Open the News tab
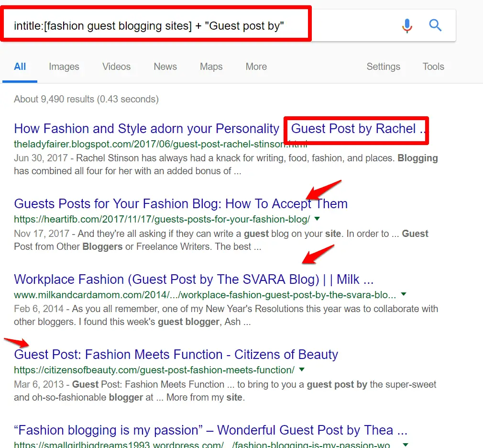The image size is (483, 448). 165,67
